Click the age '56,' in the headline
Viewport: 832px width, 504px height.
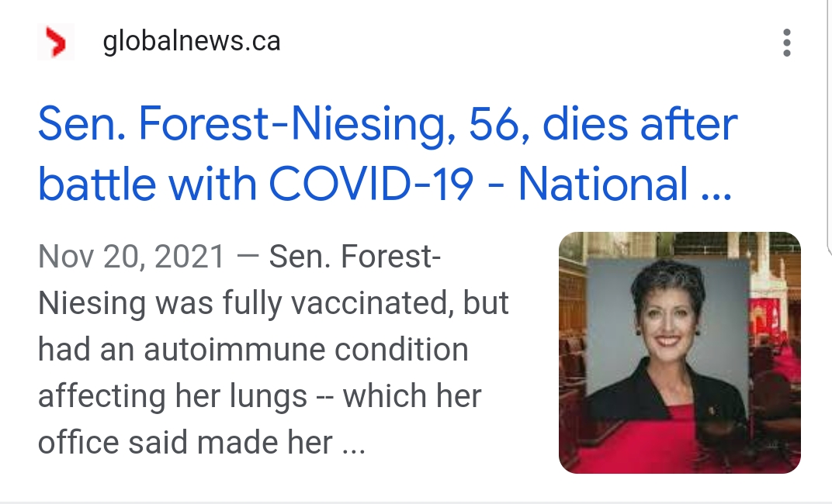[499, 125]
